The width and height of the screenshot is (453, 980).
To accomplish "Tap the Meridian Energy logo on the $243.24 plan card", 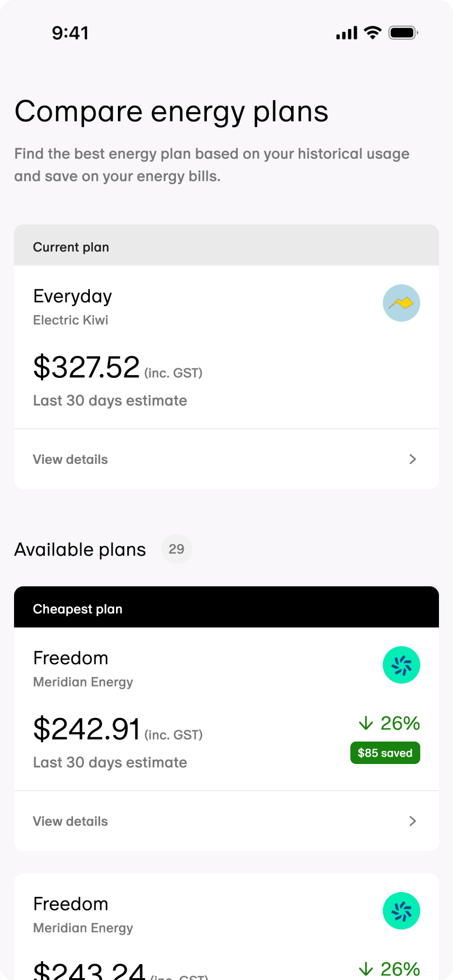I will coord(401,911).
